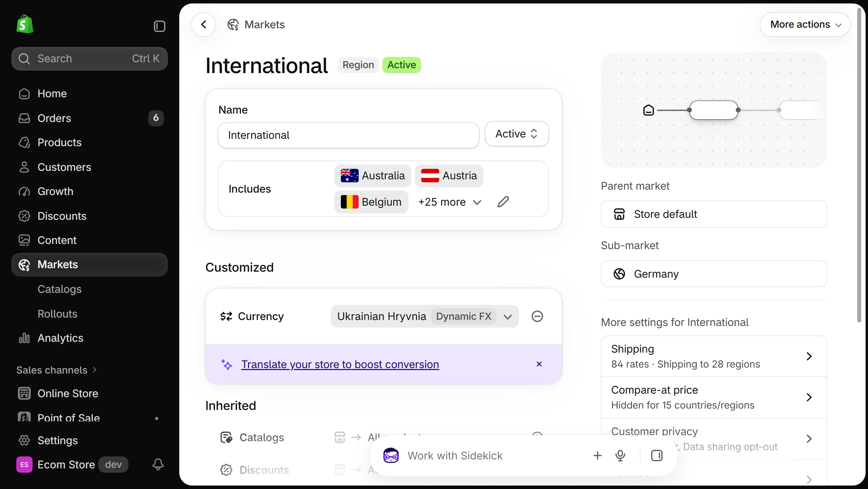Click the Currency exchange icon

[x=226, y=316]
